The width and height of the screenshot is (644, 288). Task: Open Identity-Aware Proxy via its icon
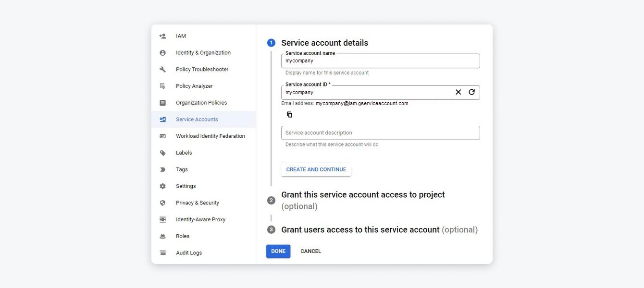(162, 219)
